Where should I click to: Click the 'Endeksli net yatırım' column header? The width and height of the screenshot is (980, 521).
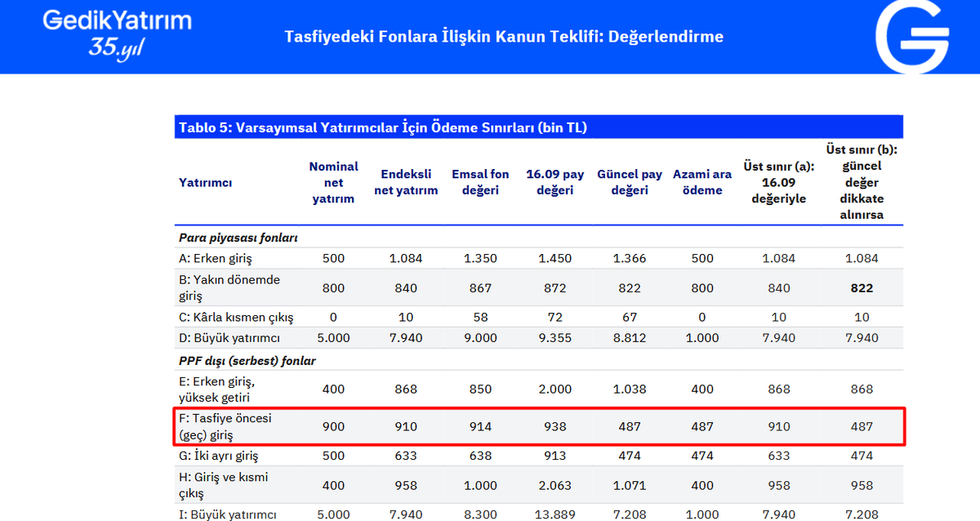click(x=406, y=182)
